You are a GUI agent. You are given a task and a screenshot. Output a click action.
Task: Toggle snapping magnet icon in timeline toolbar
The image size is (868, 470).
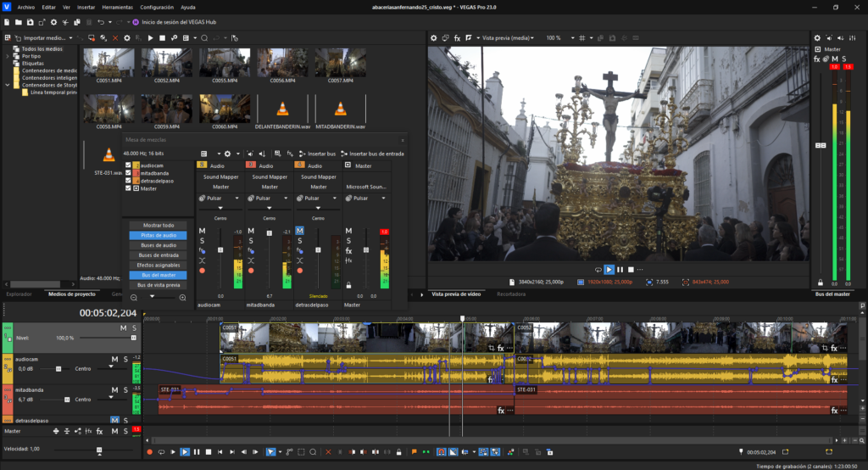[x=441, y=452]
